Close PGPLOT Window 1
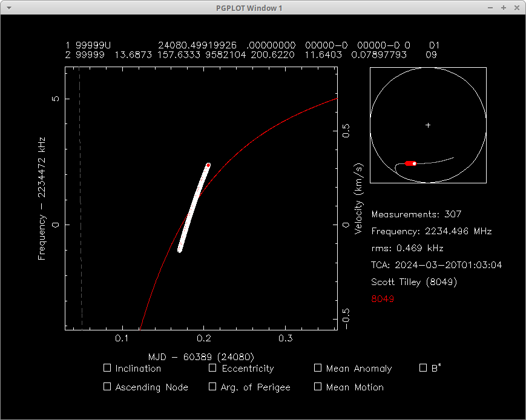The height and width of the screenshot is (420, 526). pos(517,8)
